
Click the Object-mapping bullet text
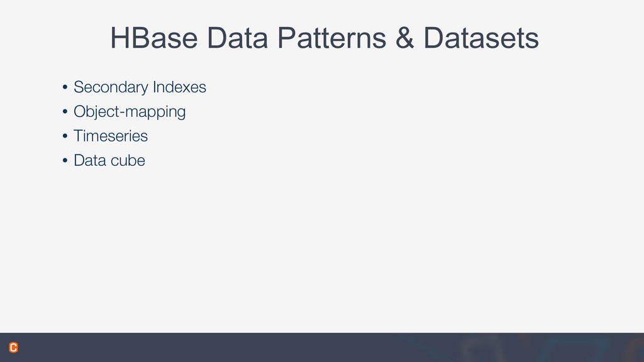point(130,112)
